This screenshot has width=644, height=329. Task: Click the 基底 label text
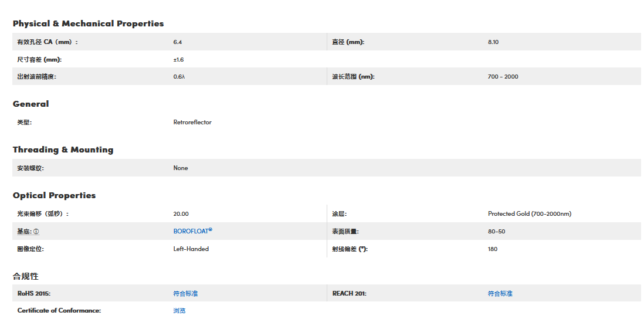click(x=24, y=232)
